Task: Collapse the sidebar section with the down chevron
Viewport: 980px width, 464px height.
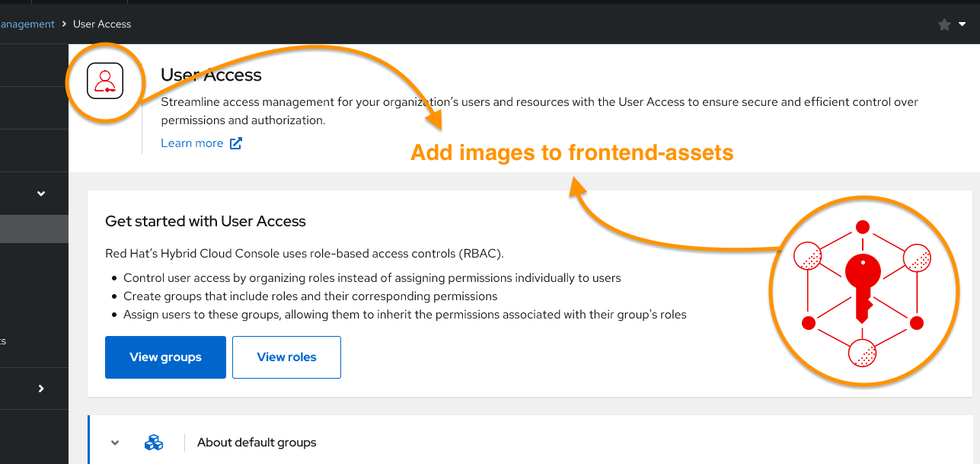Action: tap(41, 194)
